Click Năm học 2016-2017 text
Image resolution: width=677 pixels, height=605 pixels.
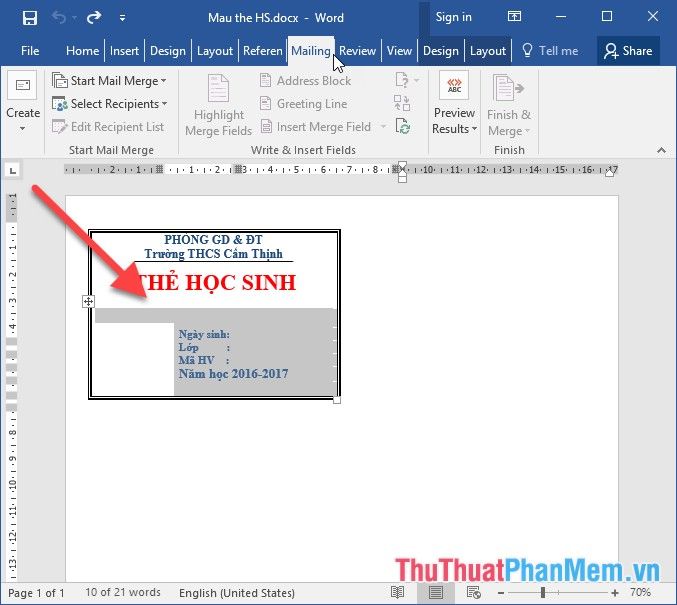(234, 374)
